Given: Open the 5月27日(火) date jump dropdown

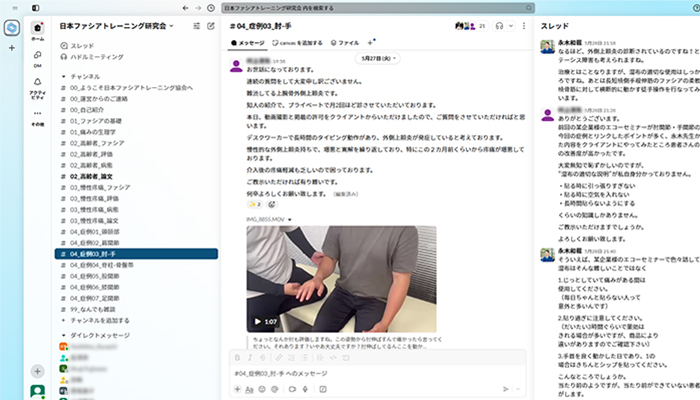Looking at the screenshot, I should point(378,58).
